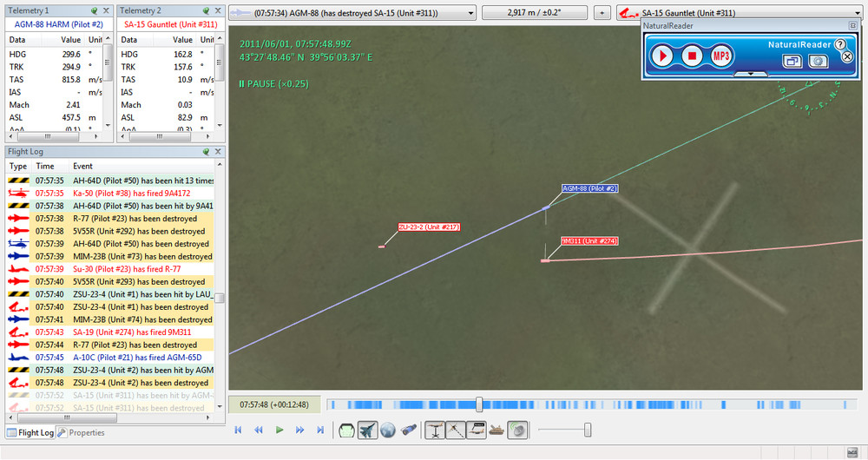Select the 9M311 (Unit #274) map label
Screen dimensions: 868x460
click(589, 240)
